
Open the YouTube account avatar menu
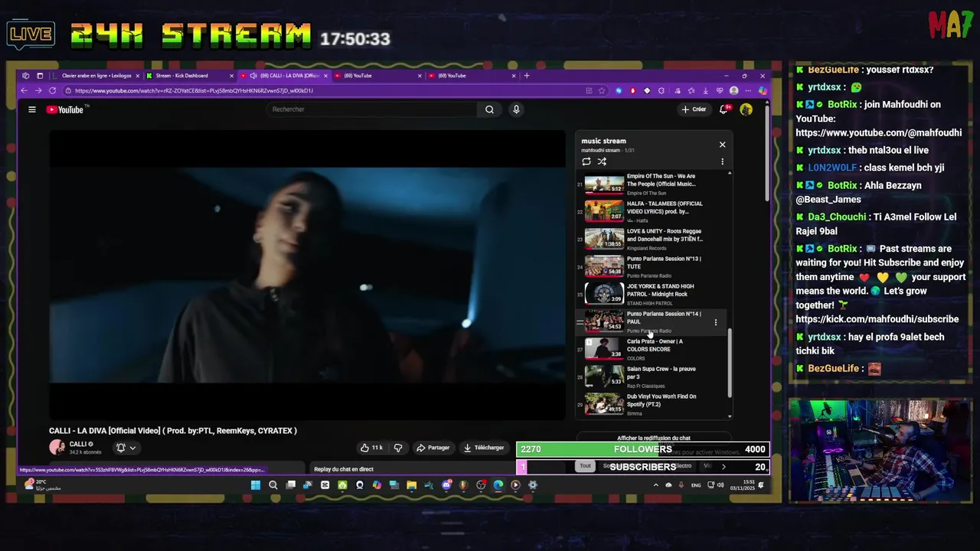(x=746, y=109)
